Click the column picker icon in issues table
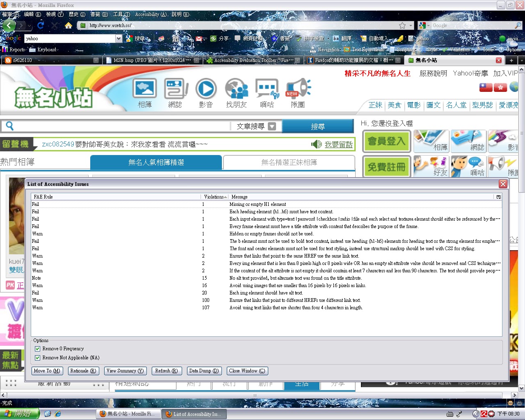525x420 pixels. click(498, 197)
